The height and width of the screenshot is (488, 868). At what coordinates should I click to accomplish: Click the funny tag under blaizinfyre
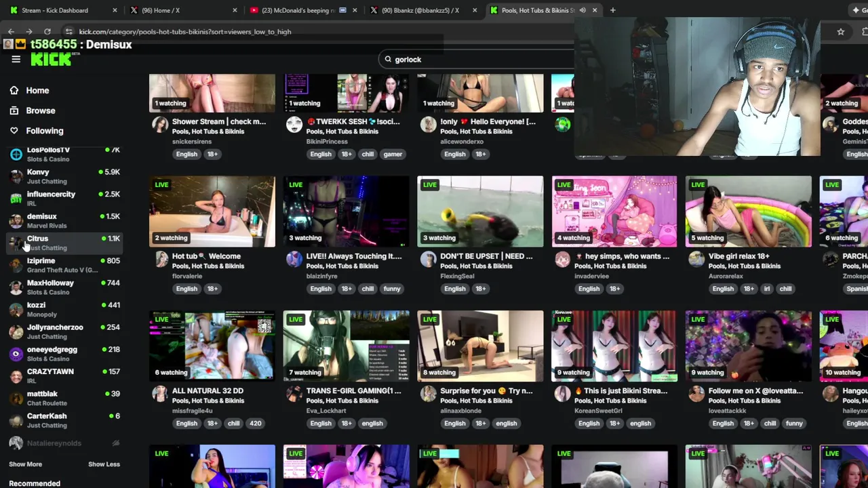pos(392,289)
